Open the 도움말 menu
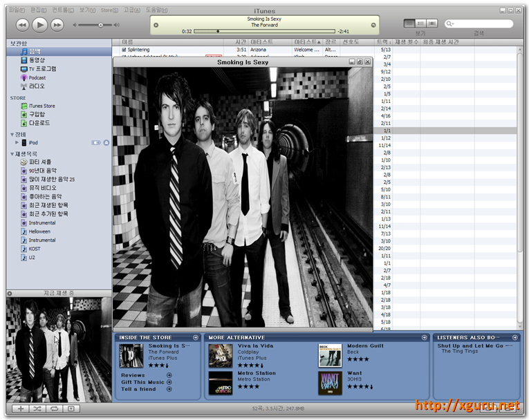This screenshot has height=420, width=529. pyautogui.click(x=156, y=10)
